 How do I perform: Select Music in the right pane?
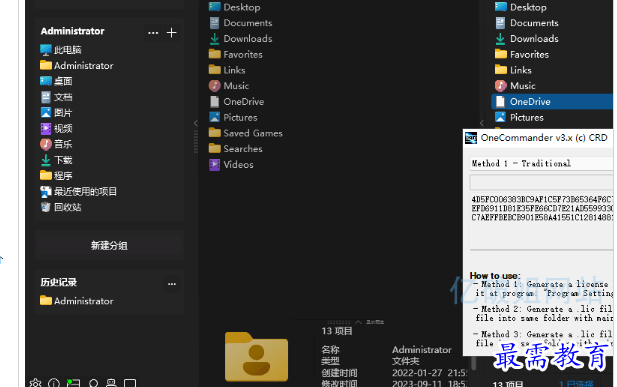[x=515, y=86]
